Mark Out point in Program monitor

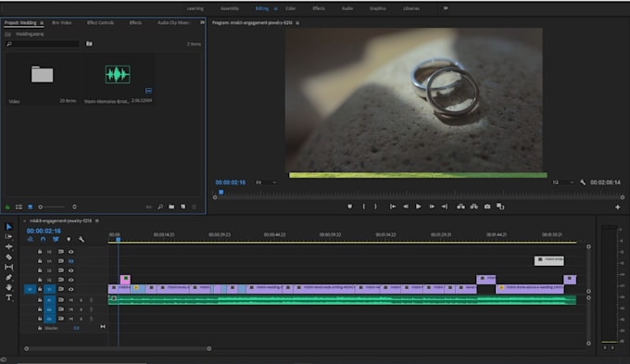375,207
